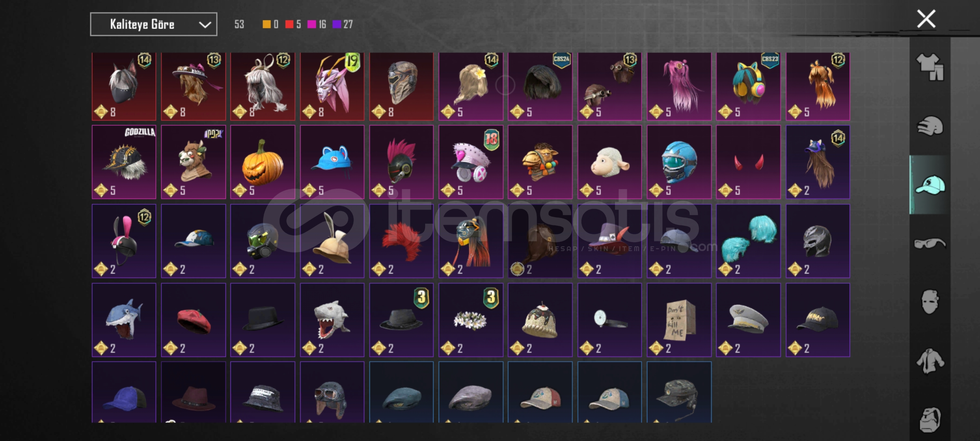Screen dimensions: 980x441
Task: Filter by pink quality count 16
Action: tap(317, 24)
